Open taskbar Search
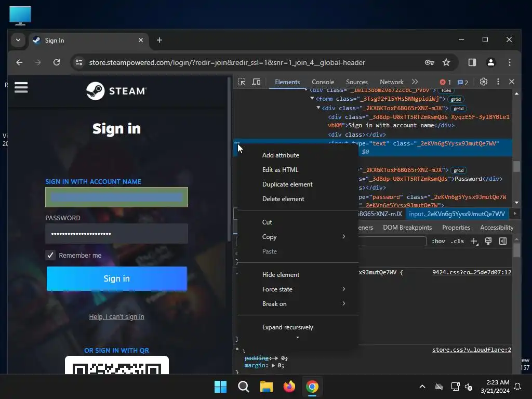Viewport: 532px width, 399px height. 243,387
